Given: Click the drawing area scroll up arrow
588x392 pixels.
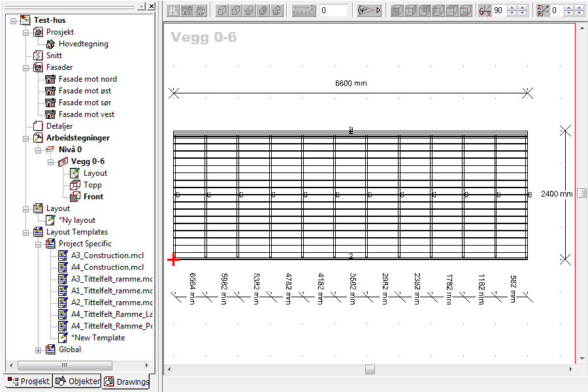Looking at the screenshot, I should point(582,27).
